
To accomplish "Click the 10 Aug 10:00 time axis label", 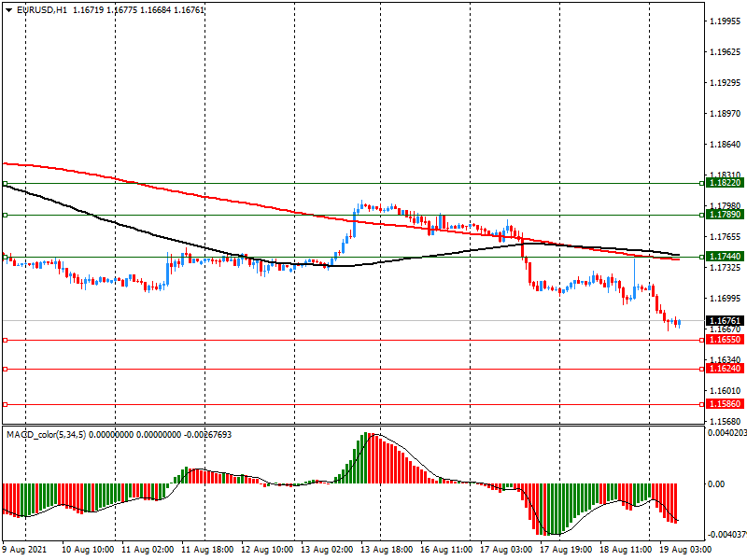I will coord(88,550).
